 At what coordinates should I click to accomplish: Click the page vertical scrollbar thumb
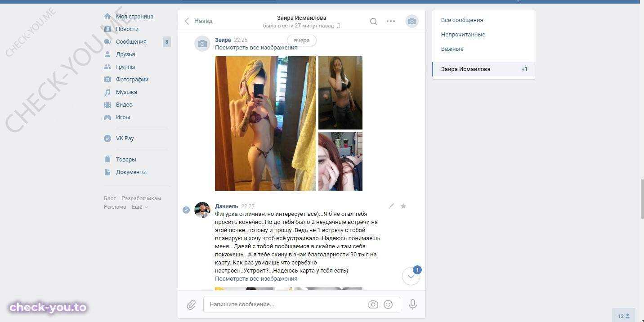642,200
